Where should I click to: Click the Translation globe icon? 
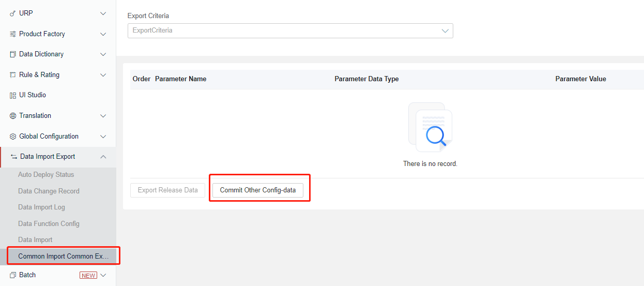click(13, 116)
